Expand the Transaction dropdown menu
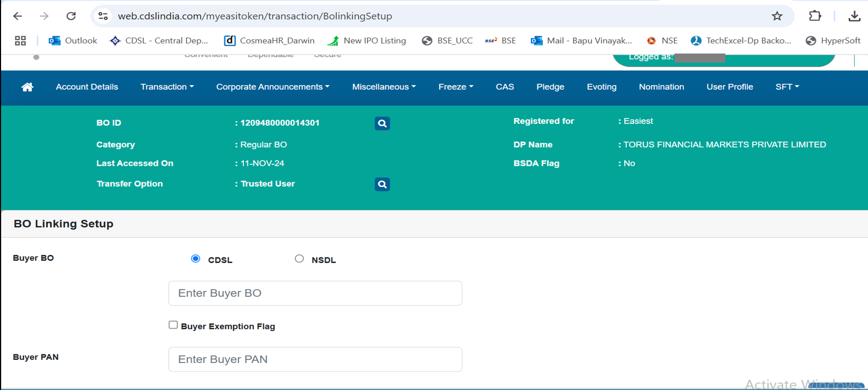 [x=166, y=87]
